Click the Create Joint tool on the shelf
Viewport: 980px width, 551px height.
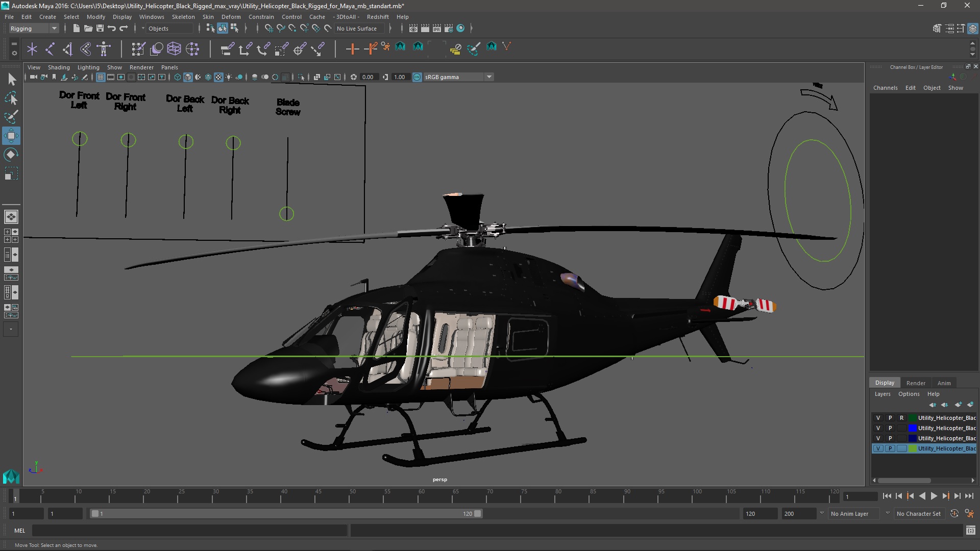[50, 49]
